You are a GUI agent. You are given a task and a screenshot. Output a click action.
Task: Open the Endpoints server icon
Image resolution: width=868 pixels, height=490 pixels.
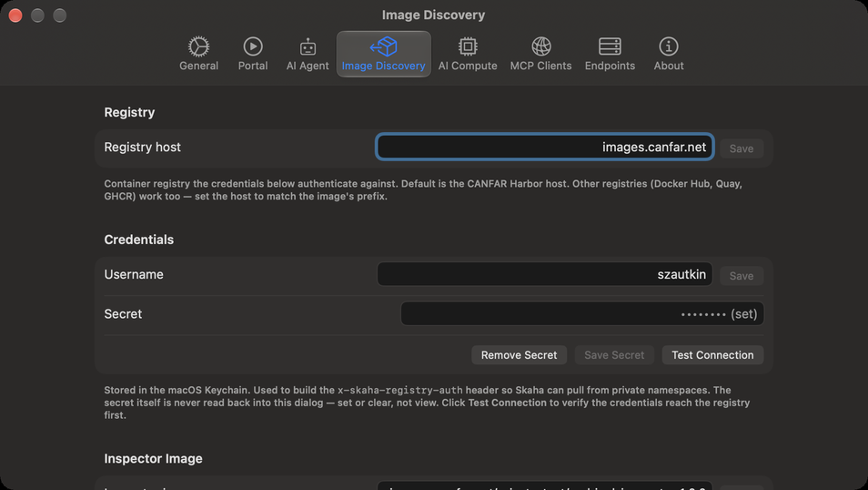tap(610, 46)
